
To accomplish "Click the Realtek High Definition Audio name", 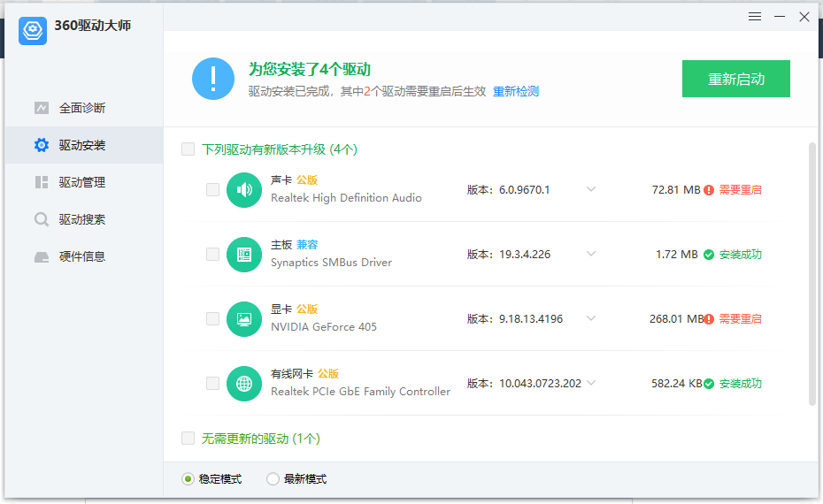I will pos(346,198).
